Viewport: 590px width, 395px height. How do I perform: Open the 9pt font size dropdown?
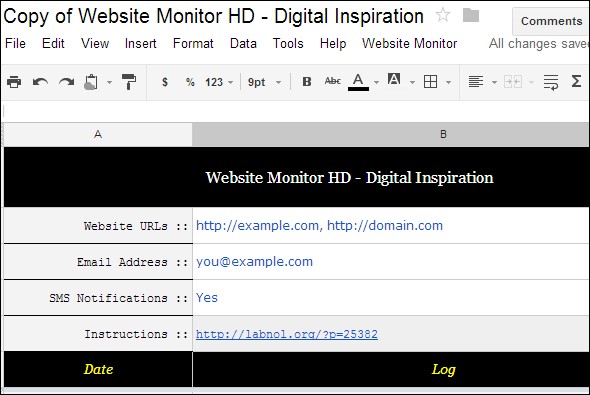click(x=264, y=82)
